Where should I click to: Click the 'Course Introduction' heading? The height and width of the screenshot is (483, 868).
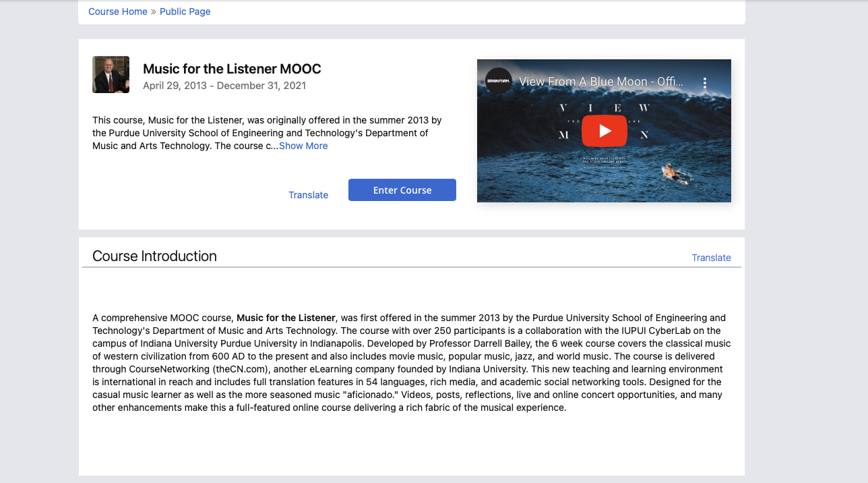click(x=154, y=256)
